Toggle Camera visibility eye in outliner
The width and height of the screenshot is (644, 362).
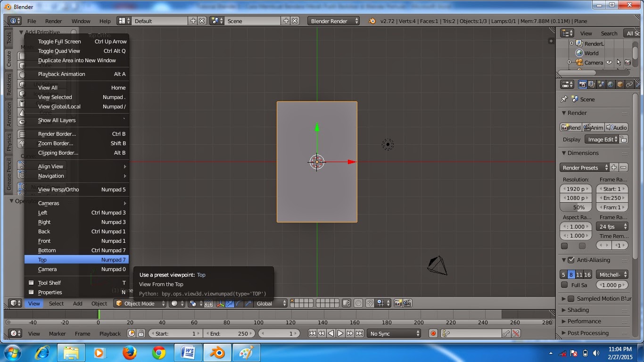pyautogui.click(x=609, y=62)
